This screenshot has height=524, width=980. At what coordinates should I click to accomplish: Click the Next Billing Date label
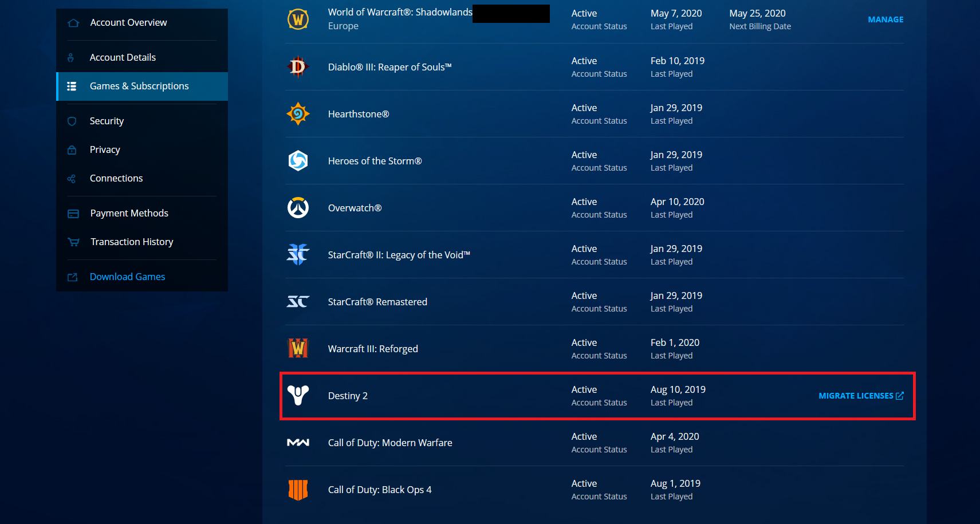click(x=760, y=26)
